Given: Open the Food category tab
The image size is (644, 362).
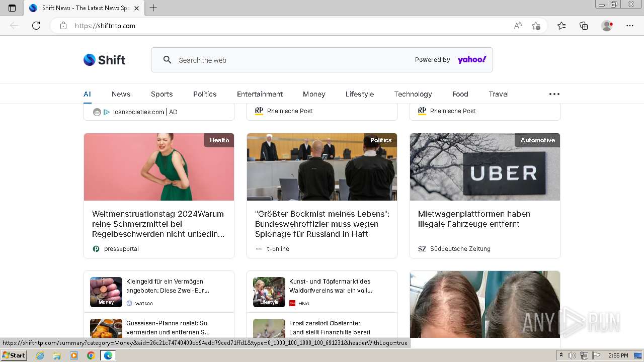Looking at the screenshot, I should click(x=460, y=94).
